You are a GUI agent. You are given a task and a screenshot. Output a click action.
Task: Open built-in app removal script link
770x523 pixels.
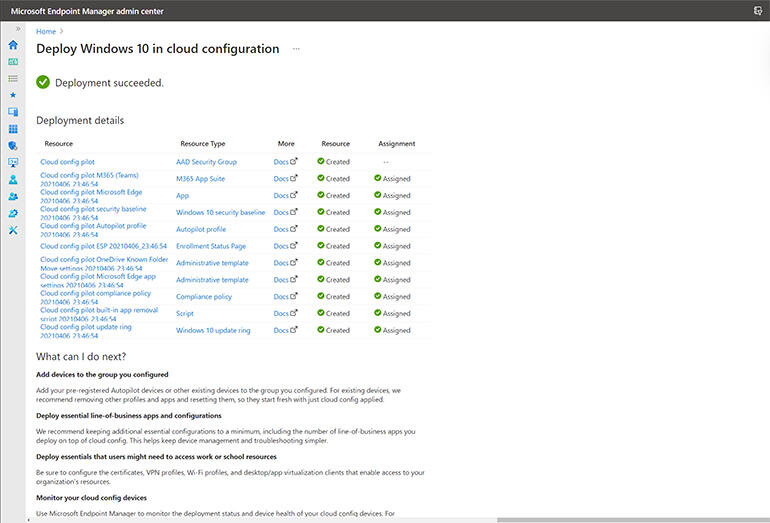point(99,314)
